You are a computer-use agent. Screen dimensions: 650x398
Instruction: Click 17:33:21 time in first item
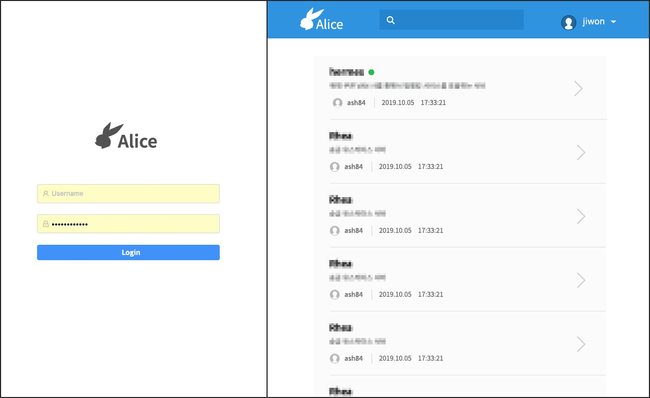coord(433,102)
